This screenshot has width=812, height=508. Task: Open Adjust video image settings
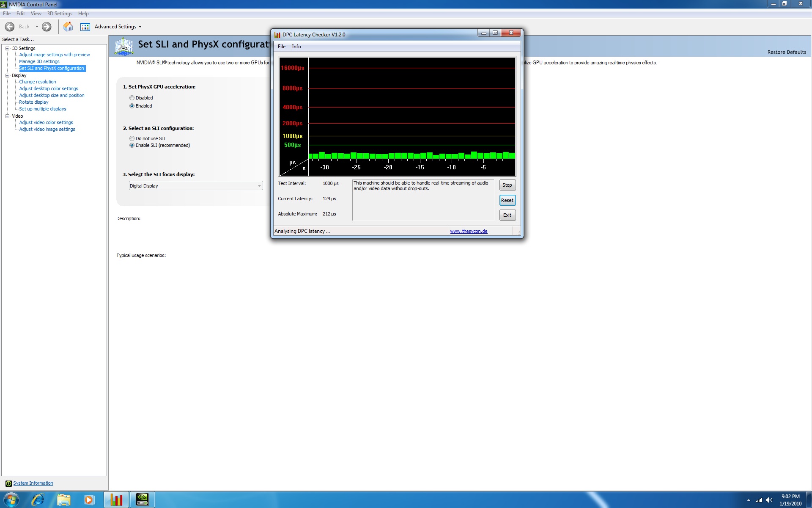(47, 129)
